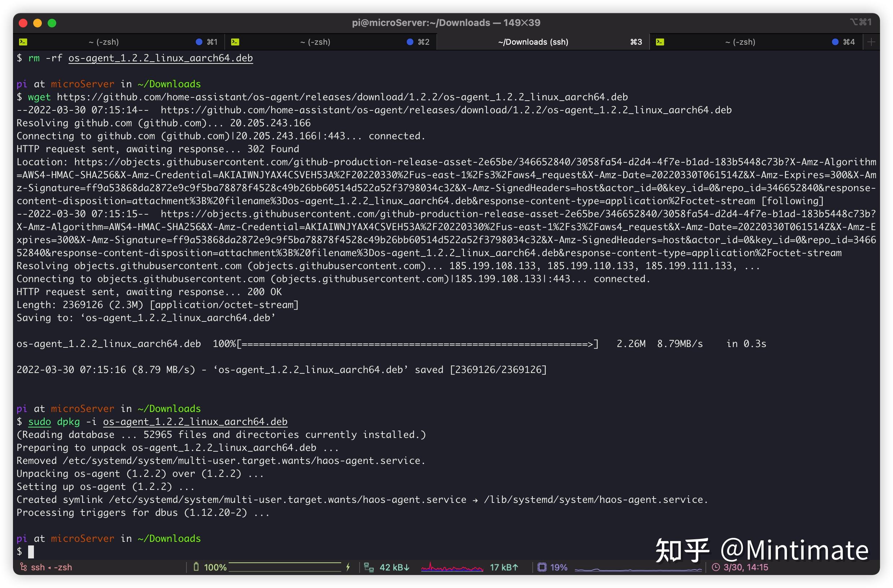This screenshot has height=588, width=893.
Task: Click 'Created symlink' output line
Action: pyautogui.click(x=362, y=500)
